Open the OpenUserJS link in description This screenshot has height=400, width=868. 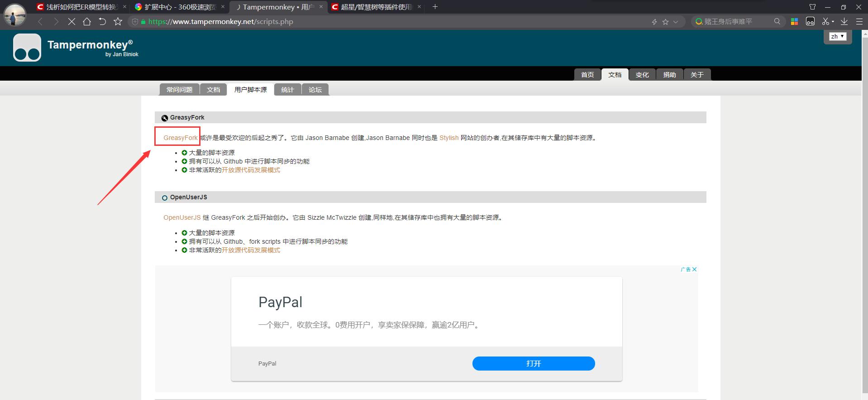click(x=182, y=217)
